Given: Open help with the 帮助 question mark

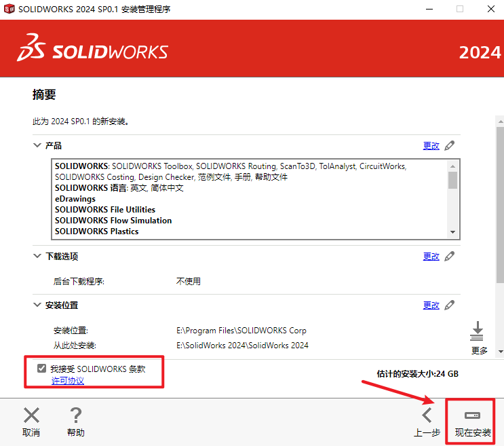Looking at the screenshot, I should 76,415.
